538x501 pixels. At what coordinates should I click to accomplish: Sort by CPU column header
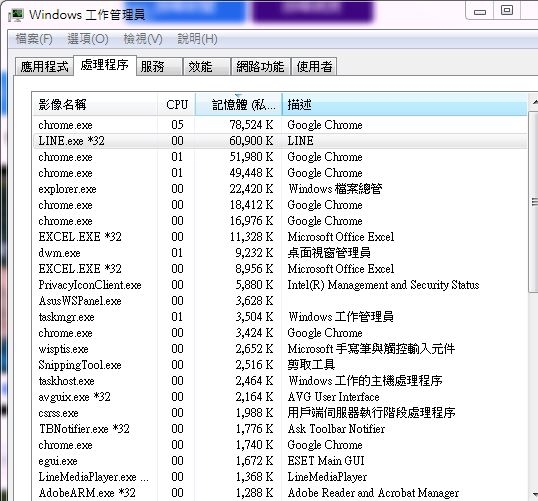pos(177,104)
